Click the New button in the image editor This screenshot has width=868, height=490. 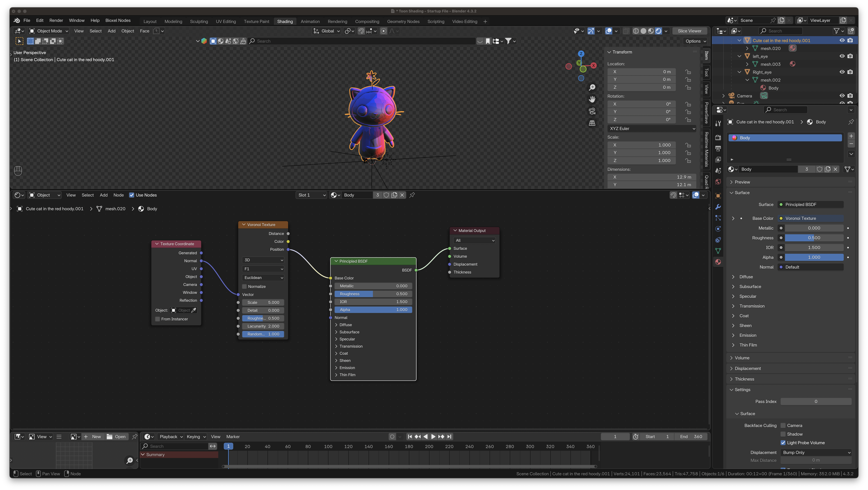93,437
